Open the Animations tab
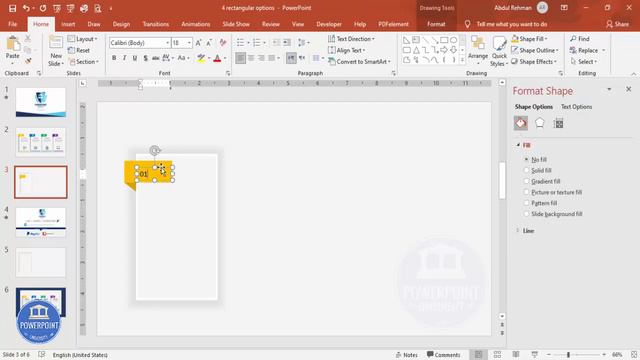Screen dimensions: 640x360 click(x=196, y=24)
